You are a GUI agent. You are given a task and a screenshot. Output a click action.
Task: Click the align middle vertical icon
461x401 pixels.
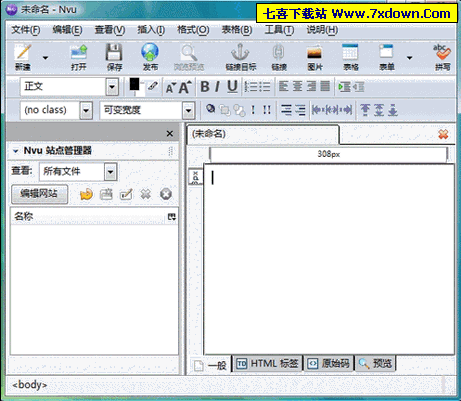click(379, 110)
